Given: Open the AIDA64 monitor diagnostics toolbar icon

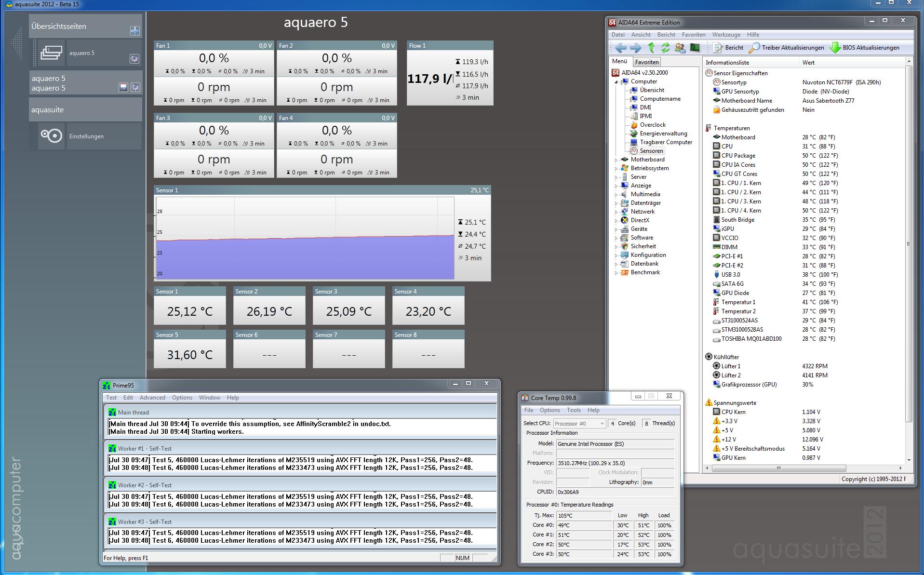Looking at the screenshot, I should click(x=695, y=48).
